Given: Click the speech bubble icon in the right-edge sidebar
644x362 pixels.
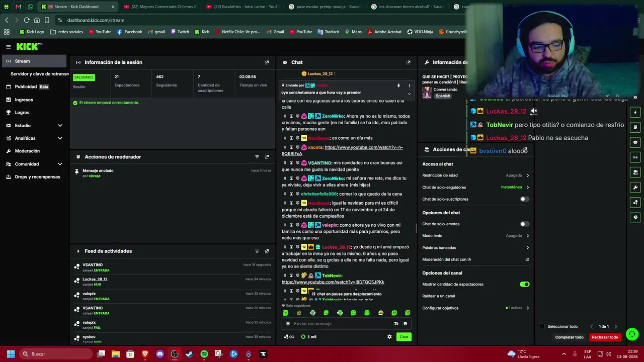Looking at the screenshot, I should (x=635, y=142).
